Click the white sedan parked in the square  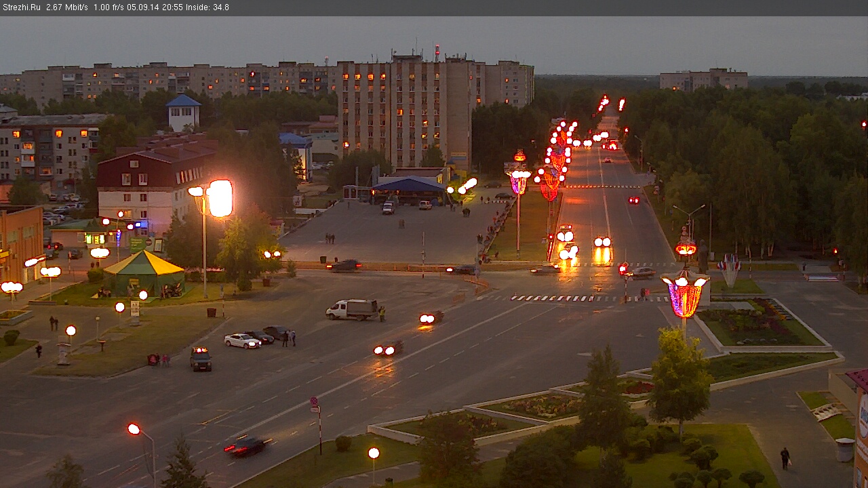click(242, 341)
